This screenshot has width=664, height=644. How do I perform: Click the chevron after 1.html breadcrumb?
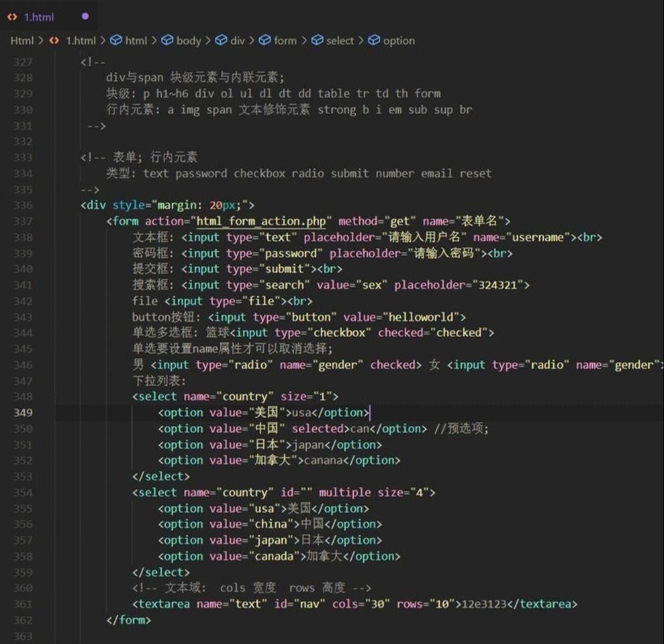pos(103,41)
